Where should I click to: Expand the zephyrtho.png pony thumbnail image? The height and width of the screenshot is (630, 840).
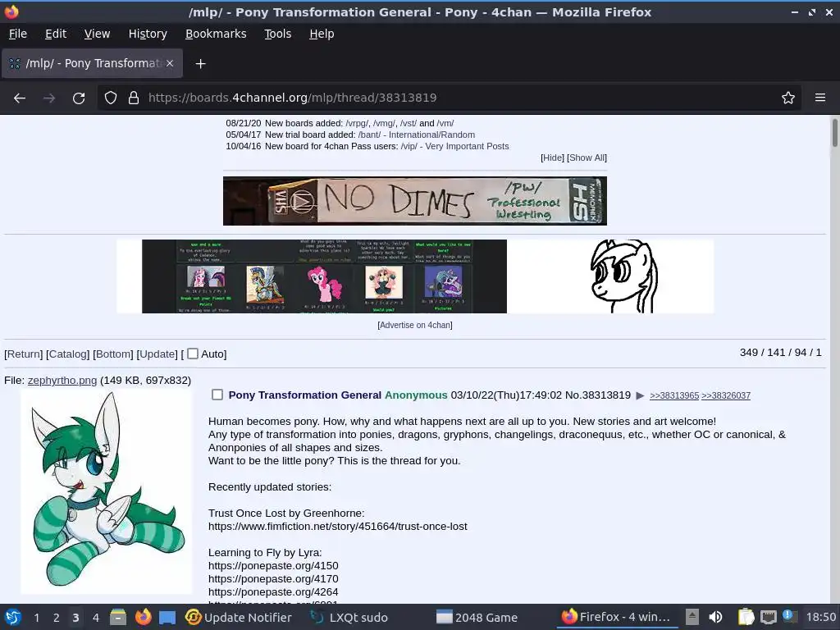[107, 492]
